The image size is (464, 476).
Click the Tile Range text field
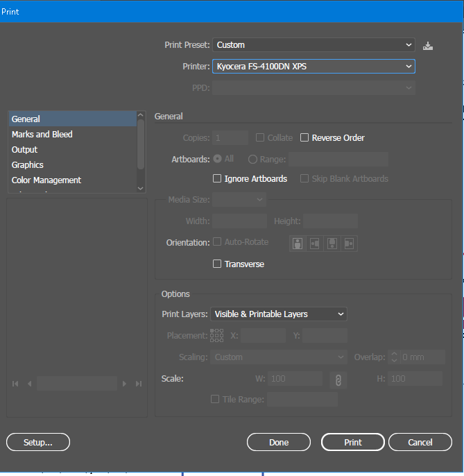click(x=302, y=399)
